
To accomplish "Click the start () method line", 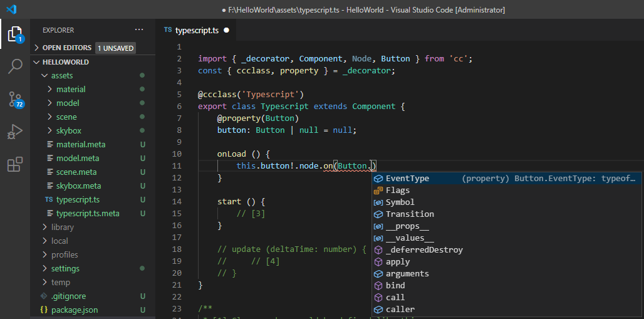I will coord(241,202).
